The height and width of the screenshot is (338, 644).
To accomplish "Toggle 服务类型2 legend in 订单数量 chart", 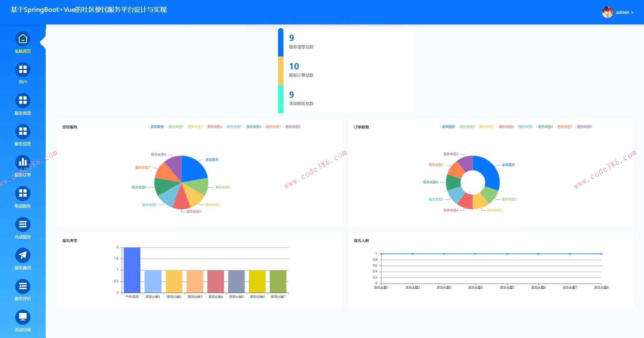I will [466, 127].
